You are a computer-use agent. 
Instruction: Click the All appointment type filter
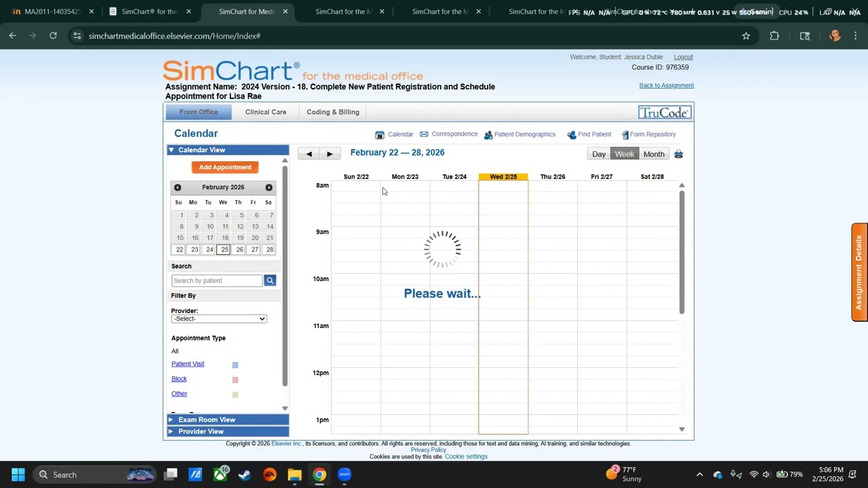175,351
